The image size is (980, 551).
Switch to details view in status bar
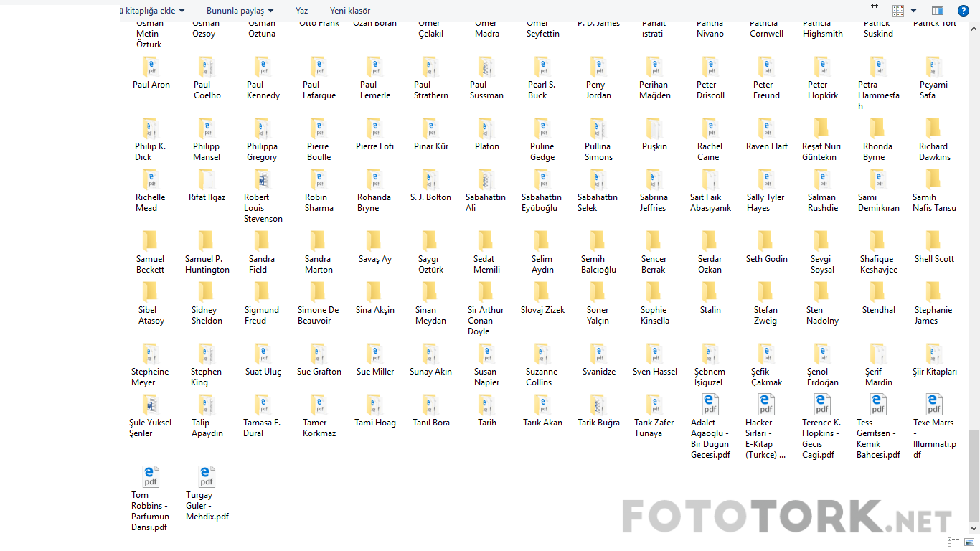953,542
